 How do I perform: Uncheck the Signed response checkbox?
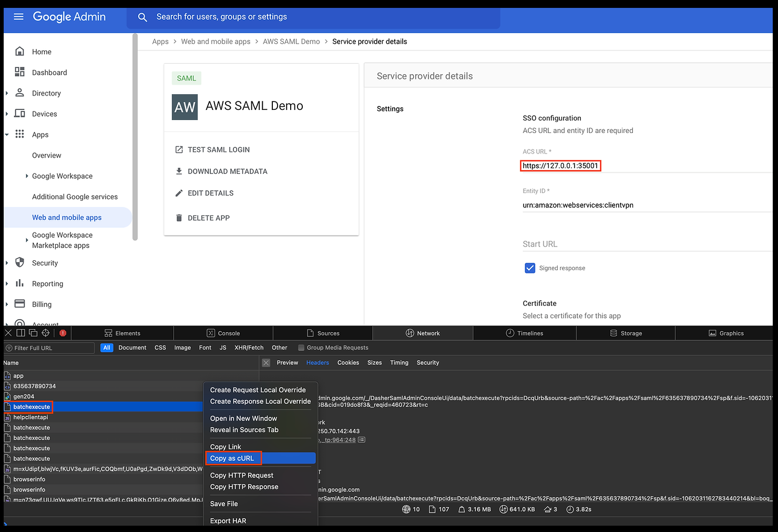tap(530, 268)
